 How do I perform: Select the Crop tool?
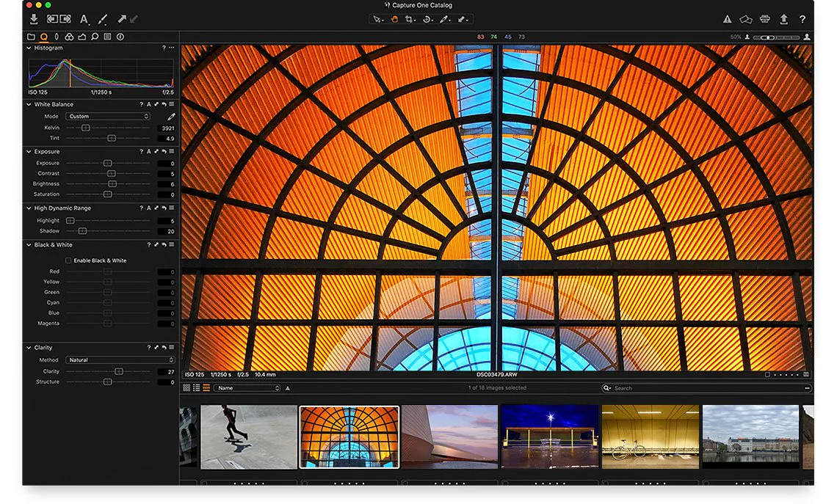[x=410, y=19]
